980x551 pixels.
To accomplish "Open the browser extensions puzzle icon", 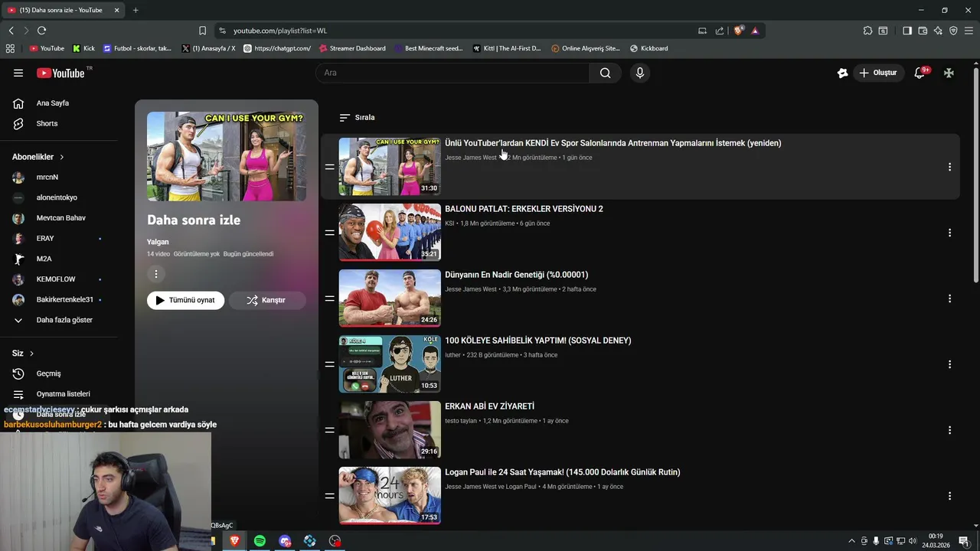I will pyautogui.click(x=867, y=31).
